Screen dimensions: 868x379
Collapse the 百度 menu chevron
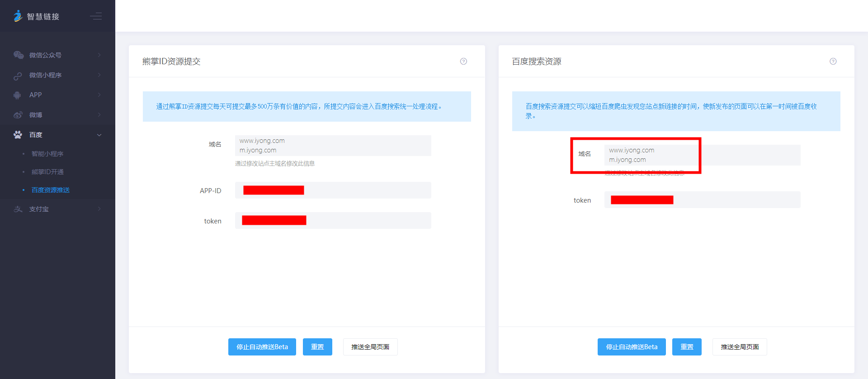[x=99, y=135]
